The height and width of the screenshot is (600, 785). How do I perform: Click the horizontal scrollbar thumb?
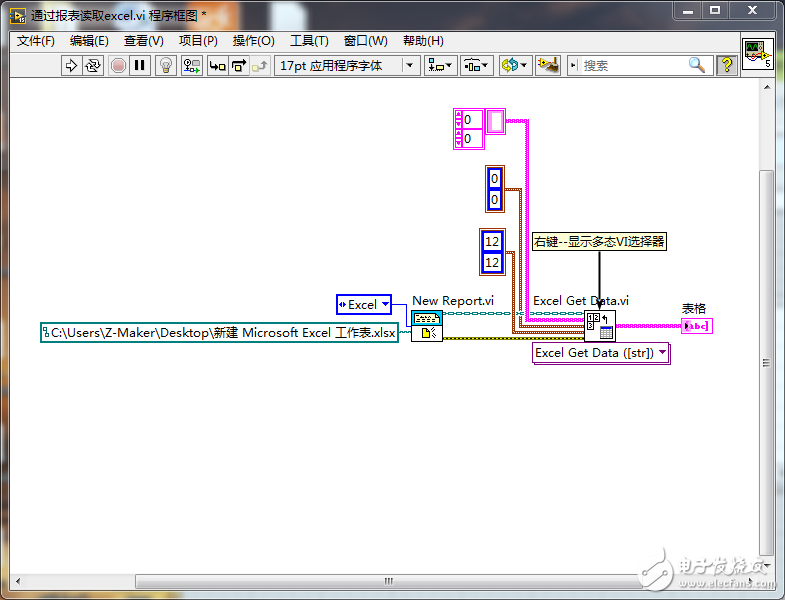click(x=388, y=581)
